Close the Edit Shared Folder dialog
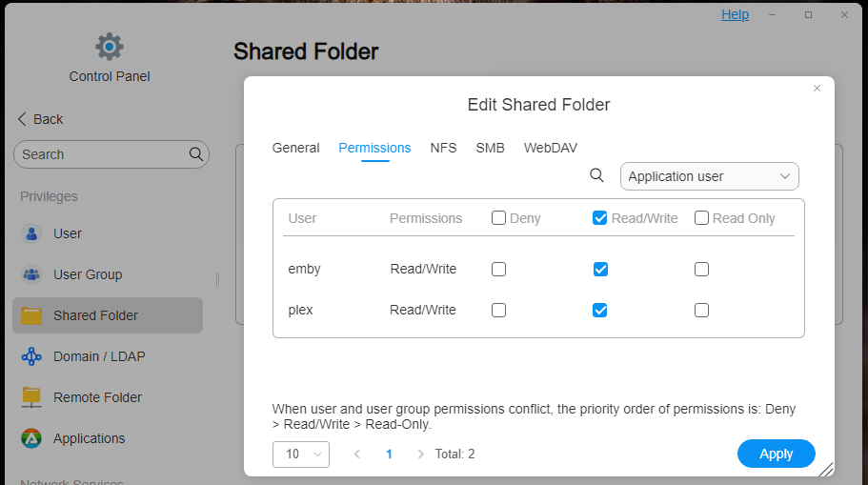The height and width of the screenshot is (485, 868). 817,89
